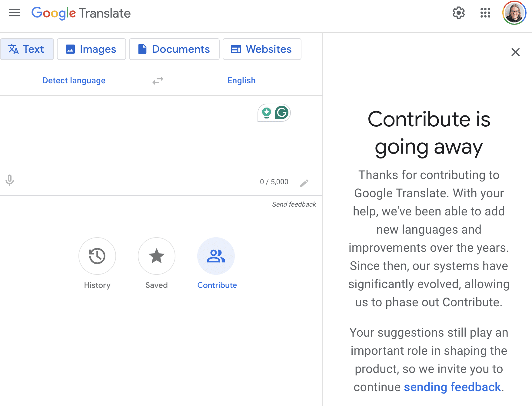Viewport: 532px width, 406px height.
Task: Switch to the Text tab
Action: [27, 49]
